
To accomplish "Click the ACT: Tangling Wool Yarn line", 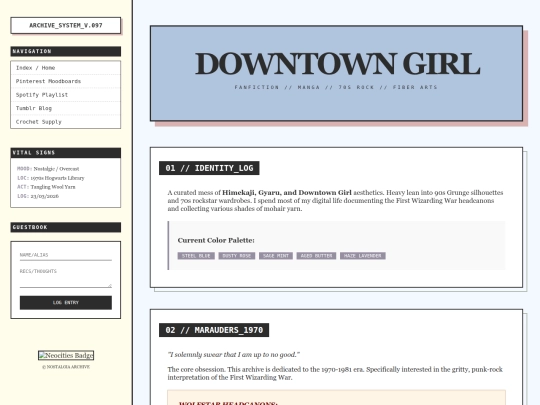I will [x=46, y=187].
